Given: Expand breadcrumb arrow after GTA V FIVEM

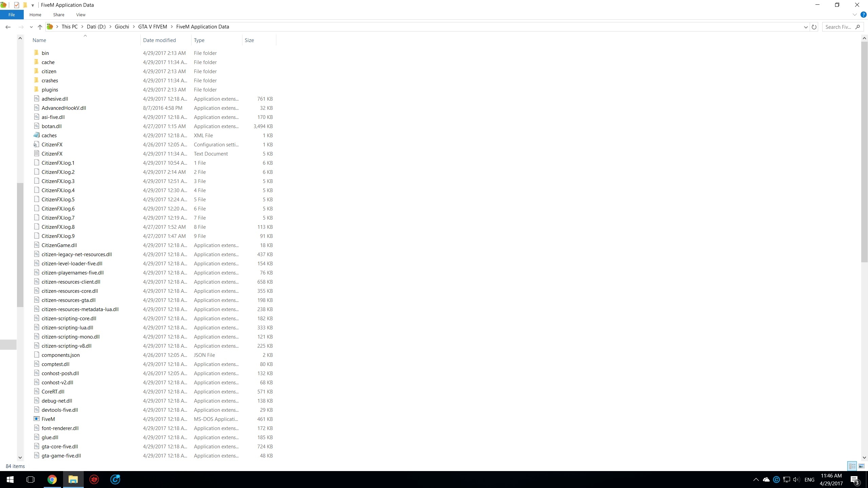Looking at the screenshot, I should tap(172, 27).
